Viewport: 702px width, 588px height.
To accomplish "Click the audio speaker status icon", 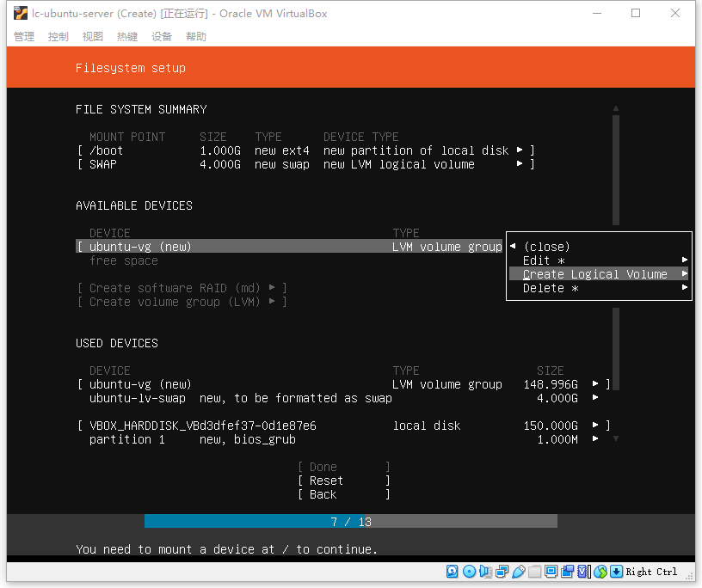I will [x=485, y=572].
